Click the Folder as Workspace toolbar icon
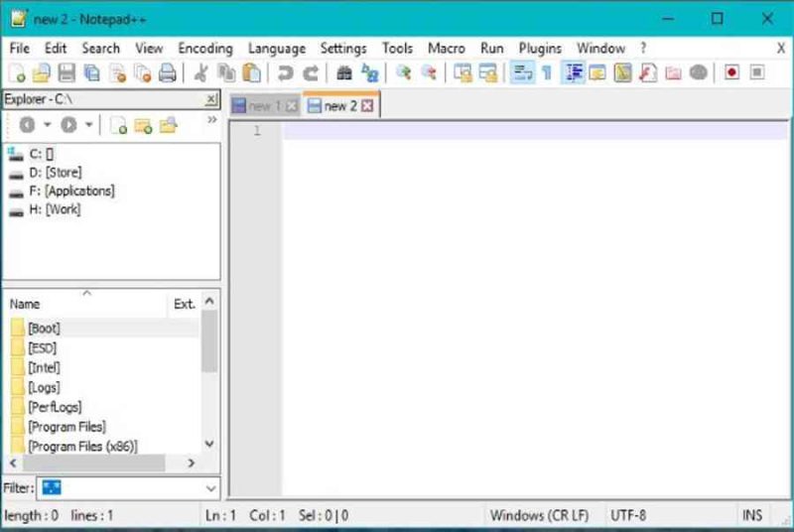Image resolution: width=794 pixels, height=532 pixels. 673,72
